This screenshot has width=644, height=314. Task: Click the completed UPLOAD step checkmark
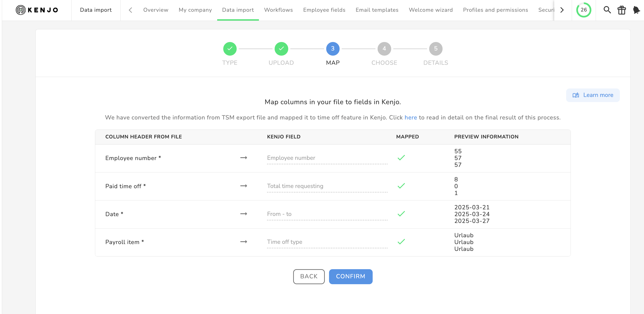[x=281, y=49]
